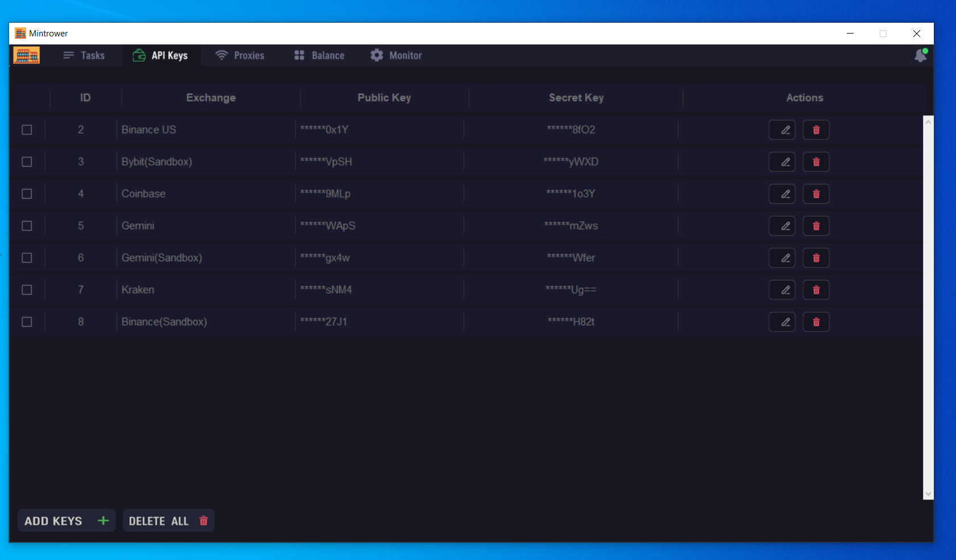The width and height of the screenshot is (956, 560).
Task: Edit the Kraken API key entry
Action: (x=782, y=290)
